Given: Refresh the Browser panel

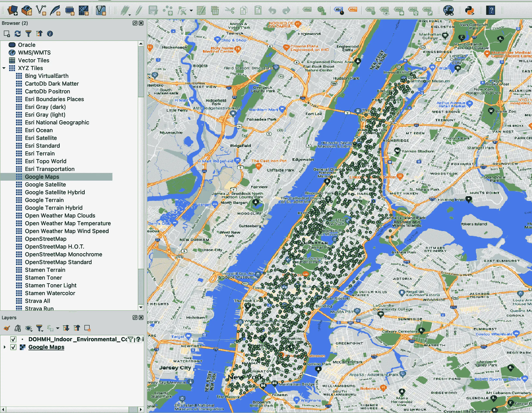Looking at the screenshot, I should (17, 34).
